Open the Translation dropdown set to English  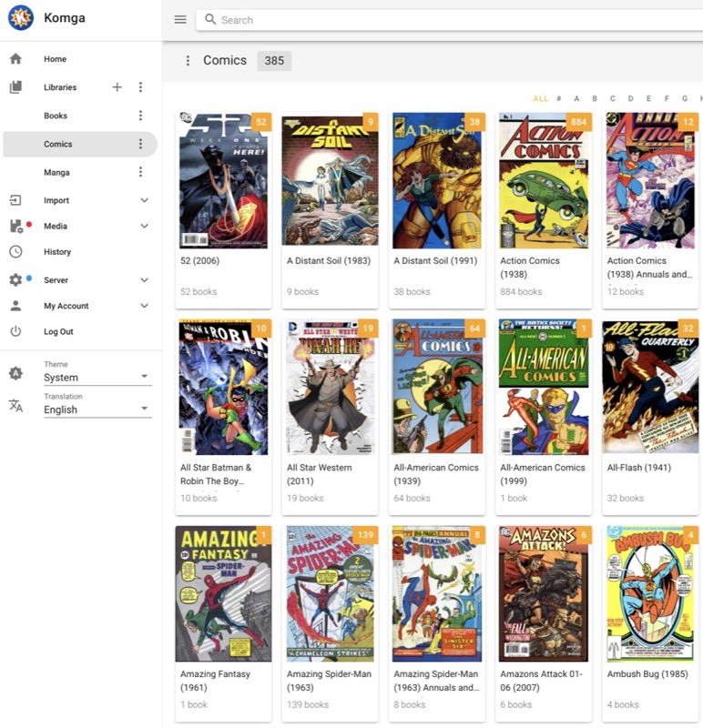pyautogui.click(x=97, y=409)
